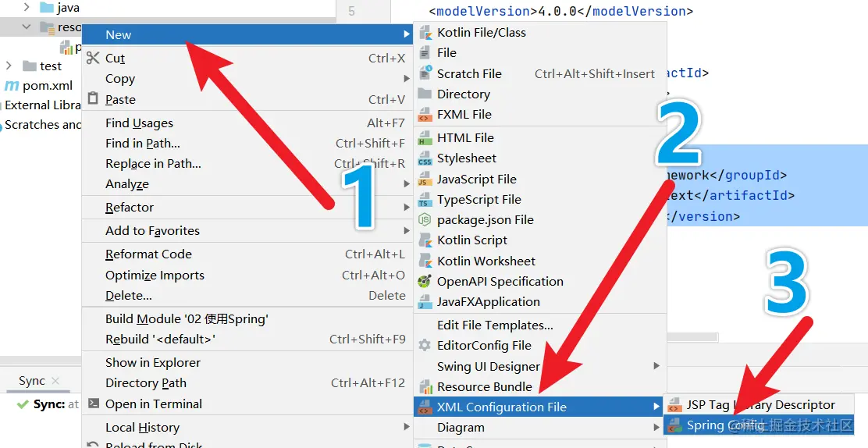The height and width of the screenshot is (448, 868).
Task: Open the Copy submenu arrow
Action: (407, 79)
